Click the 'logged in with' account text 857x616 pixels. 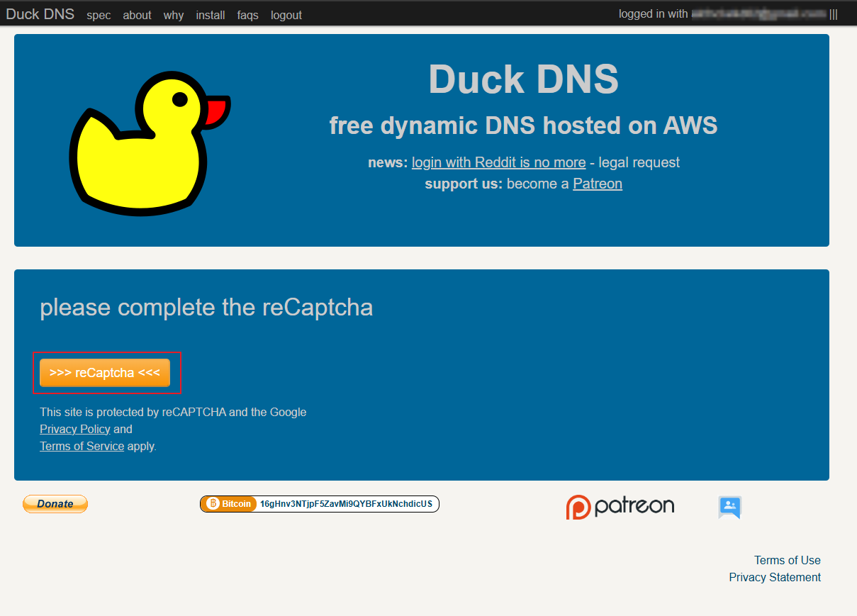(x=723, y=13)
